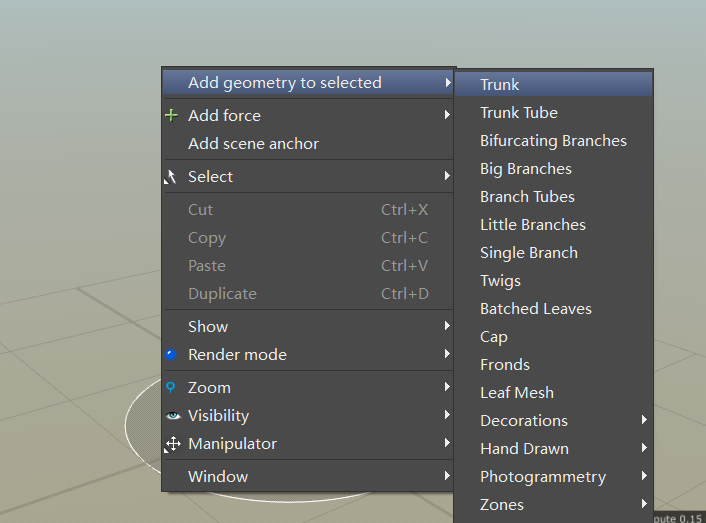
Task: Click the Ctrl+C shortcut text
Action: pos(404,238)
